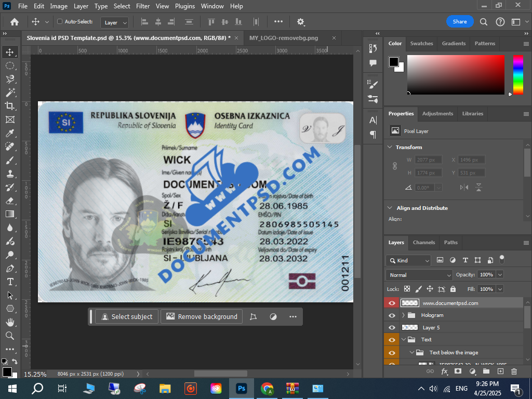Select the Crop tool

10,106
